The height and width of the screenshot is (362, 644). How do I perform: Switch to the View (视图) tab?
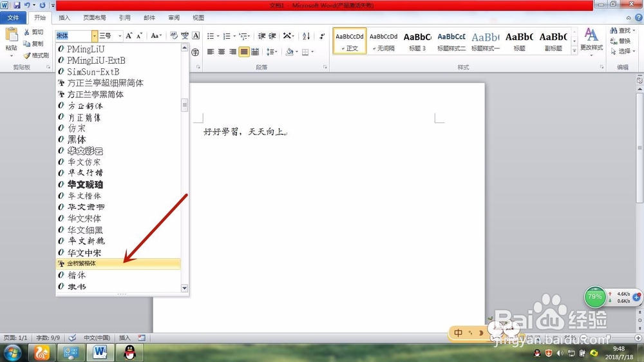tap(198, 17)
